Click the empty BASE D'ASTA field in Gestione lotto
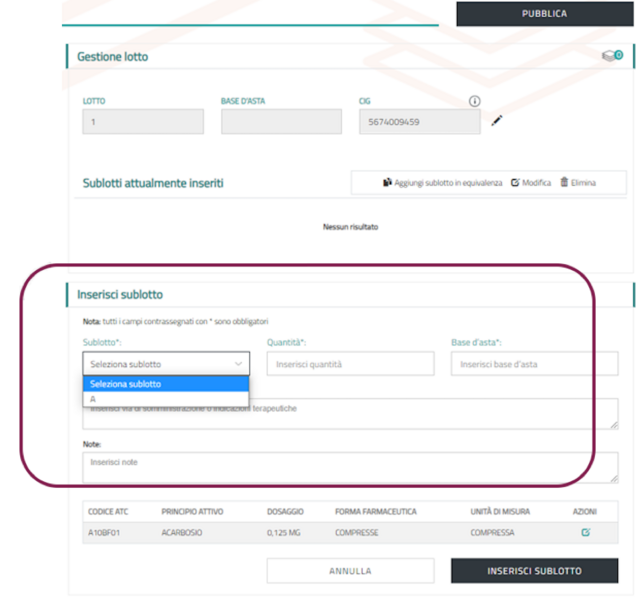 281,122
